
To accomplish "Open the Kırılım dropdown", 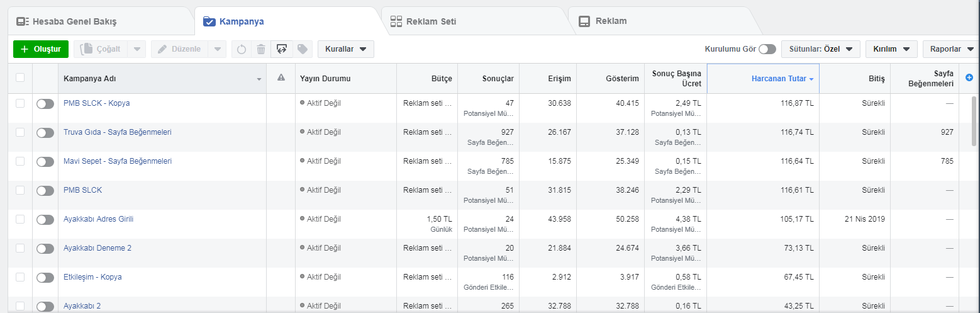I will pyautogui.click(x=891, y=49).
